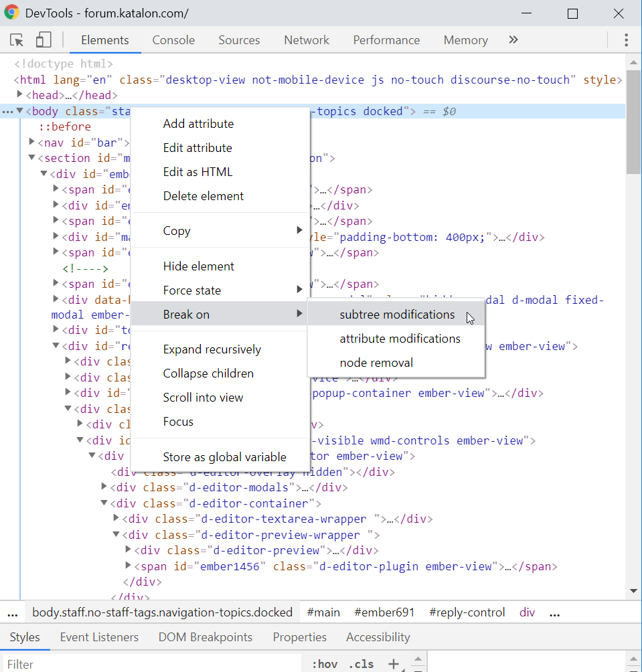Toggle :hov element pseudo-states
The width and height of the screenshot is (642, 672).
[324, 664]
